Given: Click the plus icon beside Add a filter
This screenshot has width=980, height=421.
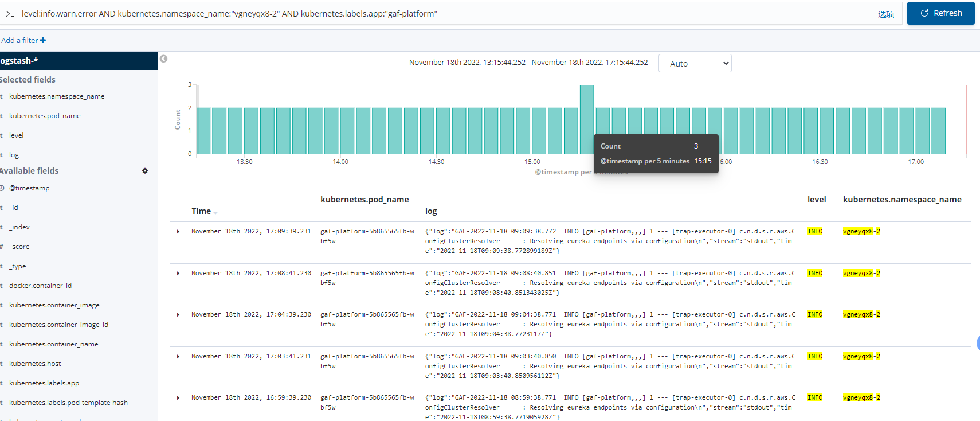Looking at the screenshot, I should click(x=43, y=40).
